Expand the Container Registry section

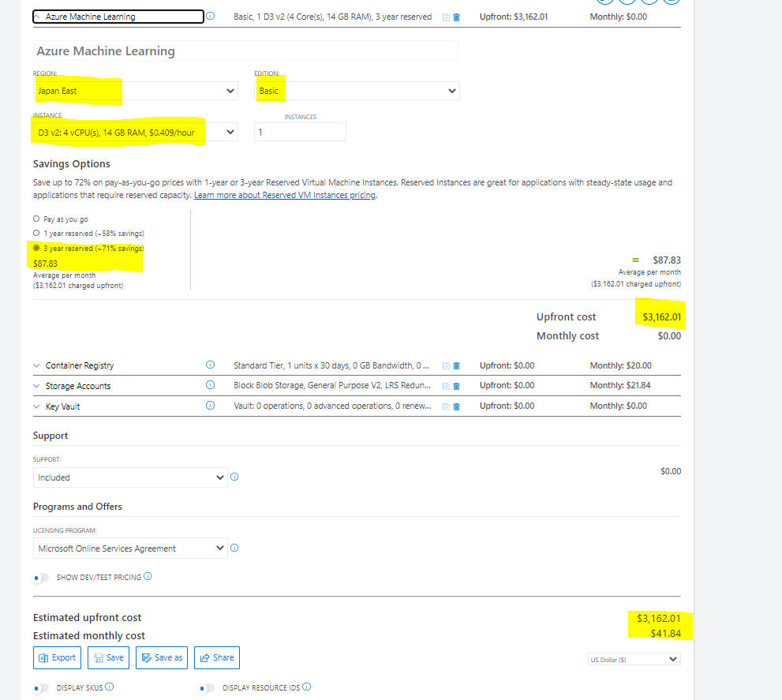[x=36, y=365]
